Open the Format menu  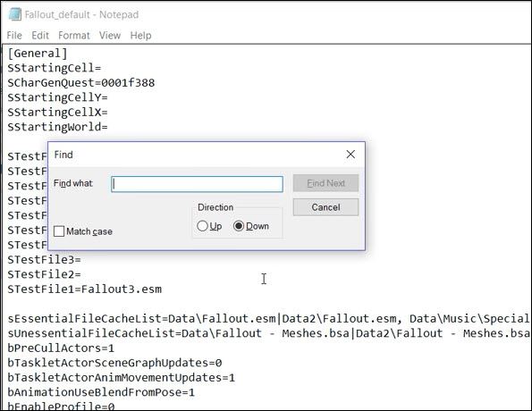pos(74,35)
